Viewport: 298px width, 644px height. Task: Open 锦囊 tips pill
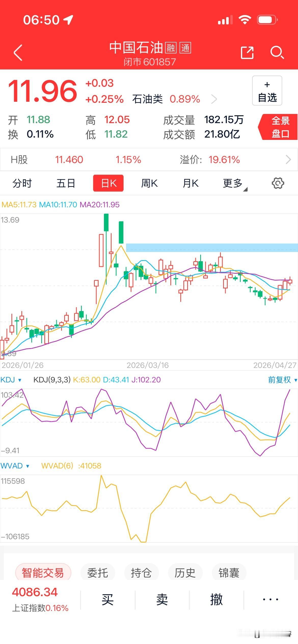229,573
